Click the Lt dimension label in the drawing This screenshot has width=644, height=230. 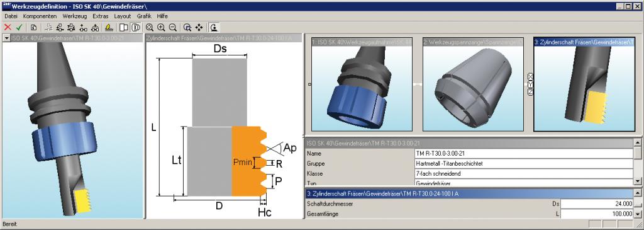(177, 160)
